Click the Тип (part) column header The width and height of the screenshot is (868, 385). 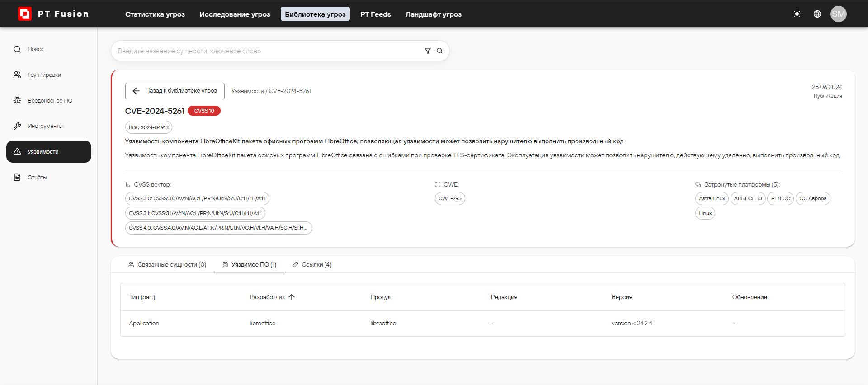tap(142, 297)
